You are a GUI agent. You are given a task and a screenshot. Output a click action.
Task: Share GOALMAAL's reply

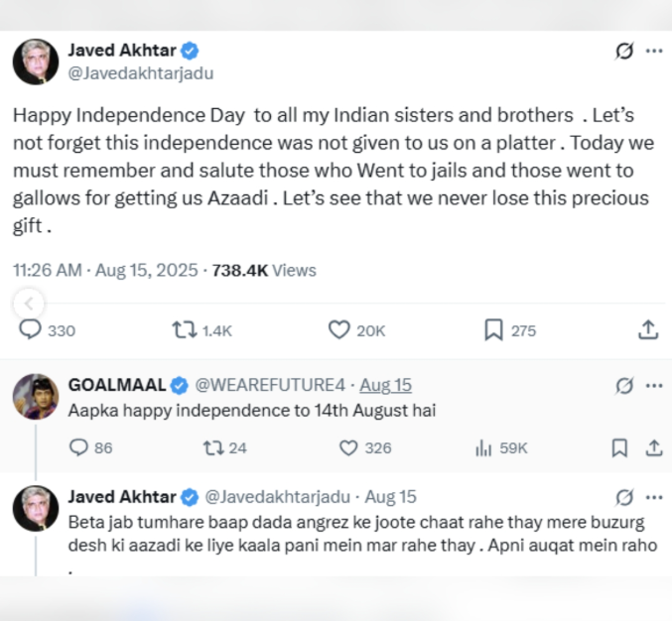(654, 448)
